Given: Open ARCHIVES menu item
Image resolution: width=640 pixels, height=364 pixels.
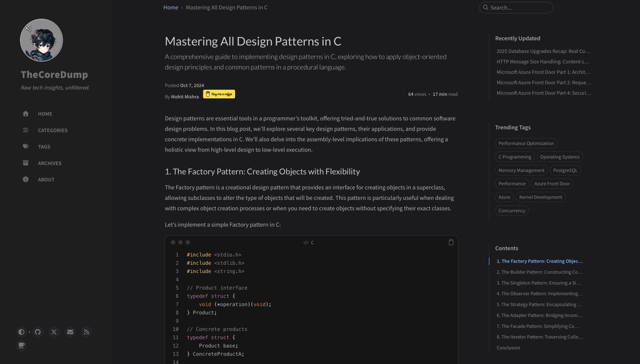Looking at the screenshot, I should tap(50, 163).
